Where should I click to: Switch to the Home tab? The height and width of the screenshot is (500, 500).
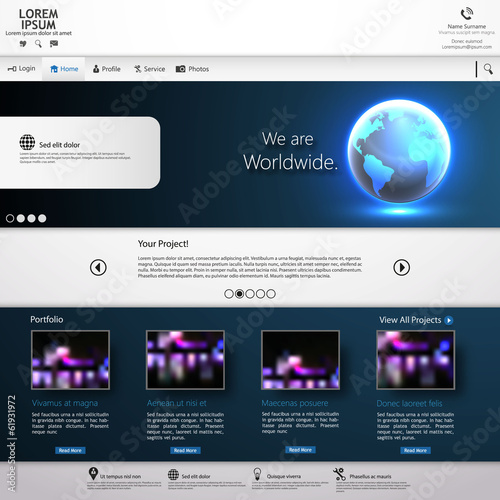(64, 69)
